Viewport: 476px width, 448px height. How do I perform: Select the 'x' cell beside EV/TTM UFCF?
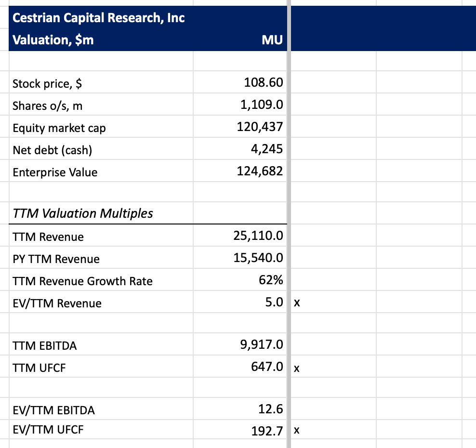297,430
